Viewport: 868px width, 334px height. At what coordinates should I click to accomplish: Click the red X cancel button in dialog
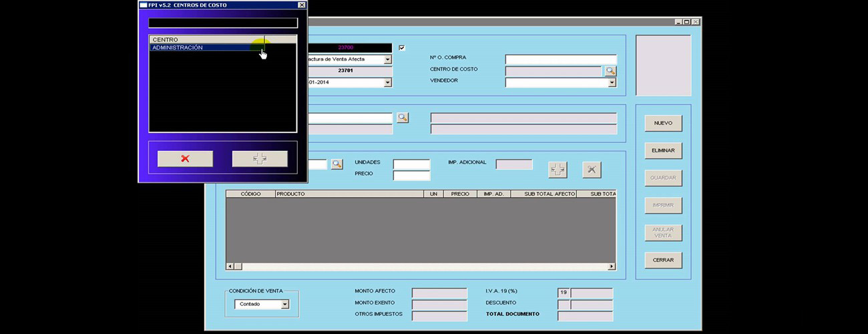click(185, 158)
